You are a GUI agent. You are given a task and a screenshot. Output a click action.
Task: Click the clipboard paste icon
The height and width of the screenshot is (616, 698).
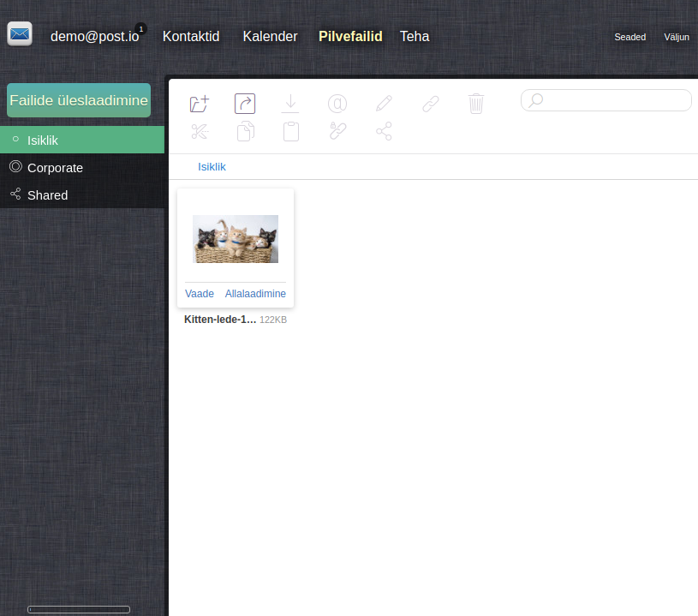tap(291, 131)
